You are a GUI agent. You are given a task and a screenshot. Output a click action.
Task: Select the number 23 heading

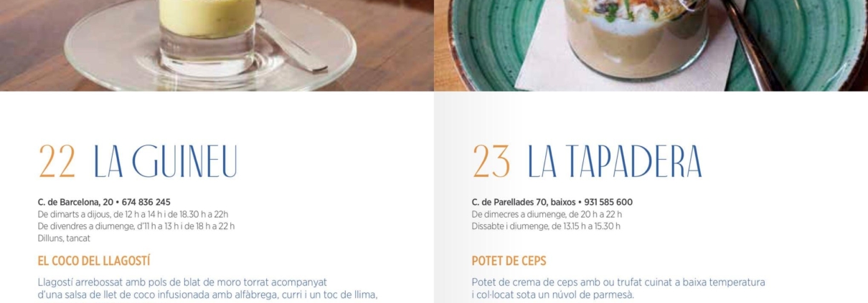(491, 161)
